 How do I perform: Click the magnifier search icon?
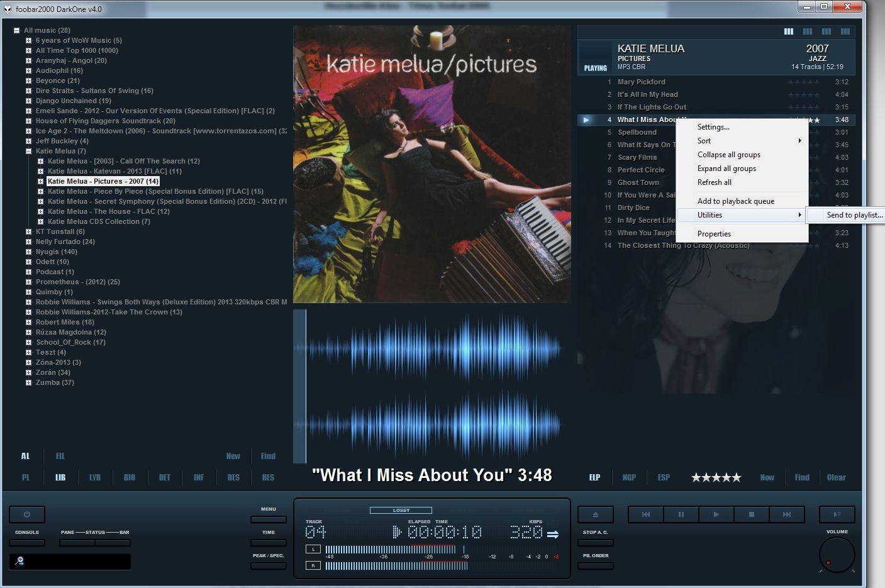[x=19, y=561]
